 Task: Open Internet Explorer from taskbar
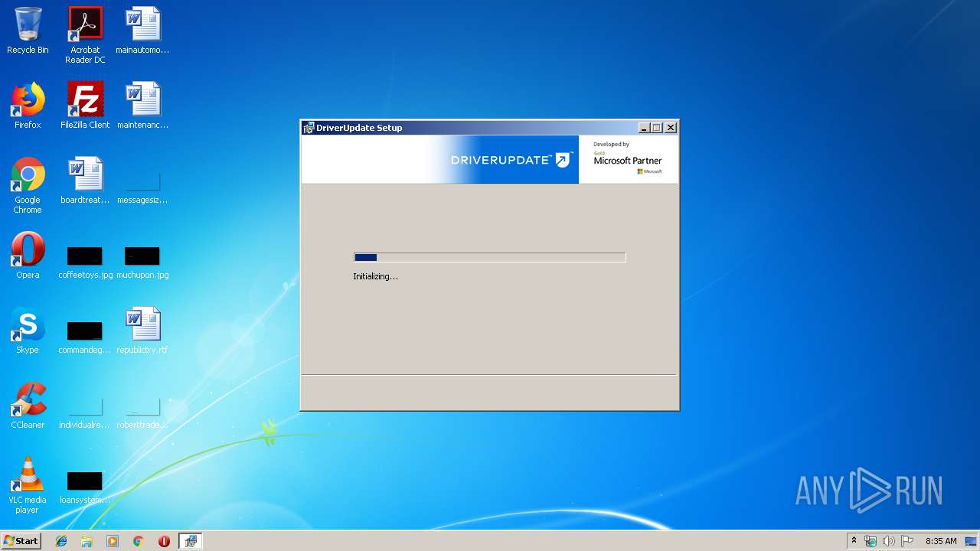pyautogui.click(x=61, y=541)
